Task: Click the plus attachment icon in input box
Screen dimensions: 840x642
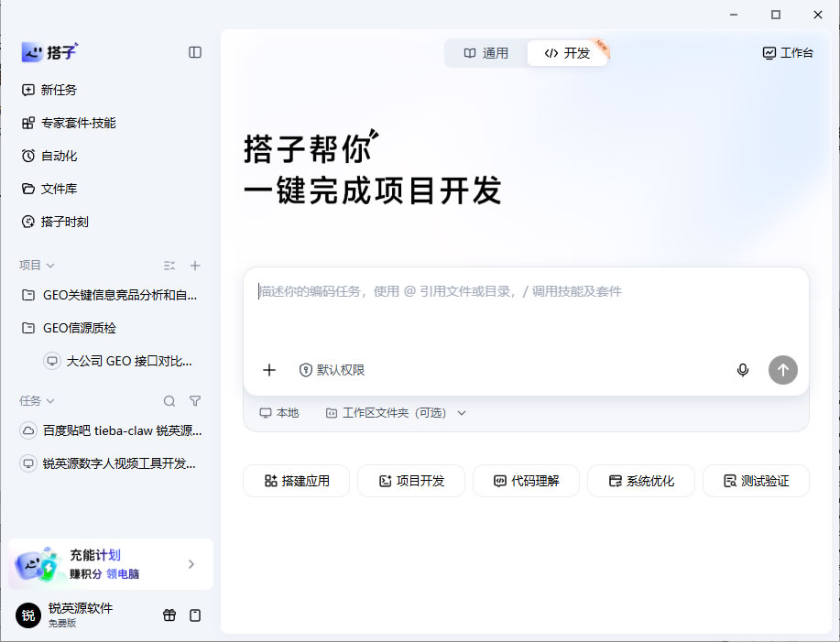Action: (269, 370)
